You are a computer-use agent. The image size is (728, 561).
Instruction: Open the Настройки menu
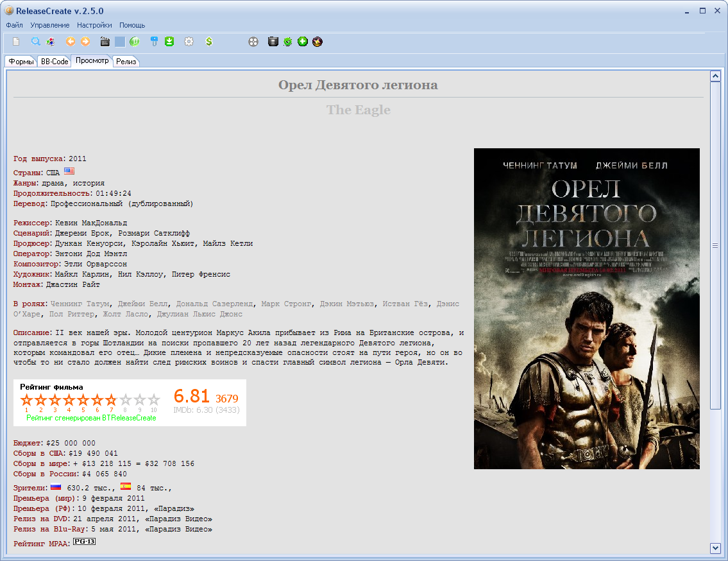tap(94, 25)
